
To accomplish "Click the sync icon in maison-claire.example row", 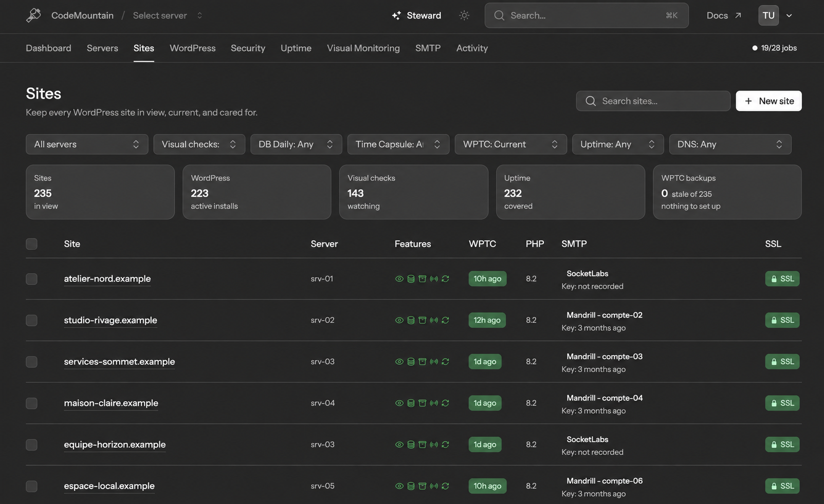I will pos(445,403).
